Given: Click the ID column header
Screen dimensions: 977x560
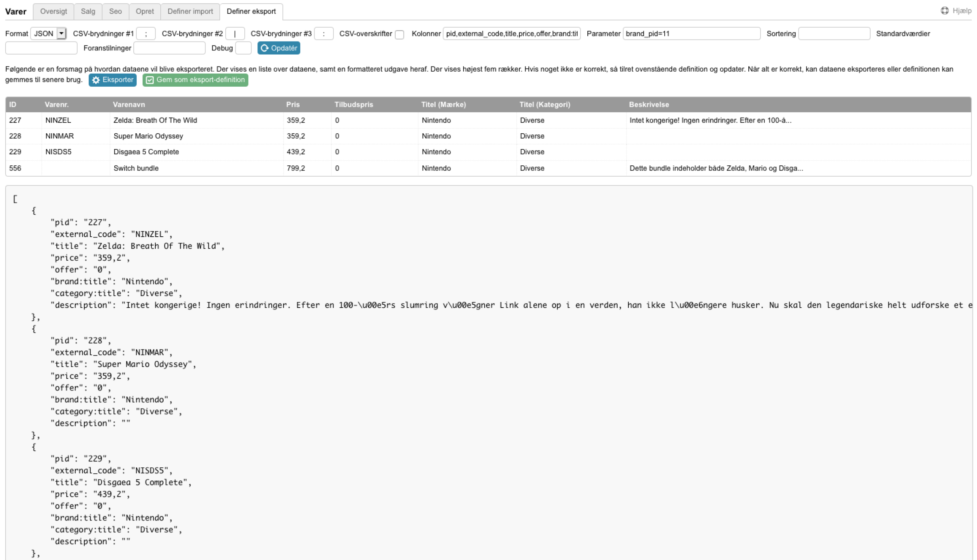Looking at the screenshot, I should 13,105.
